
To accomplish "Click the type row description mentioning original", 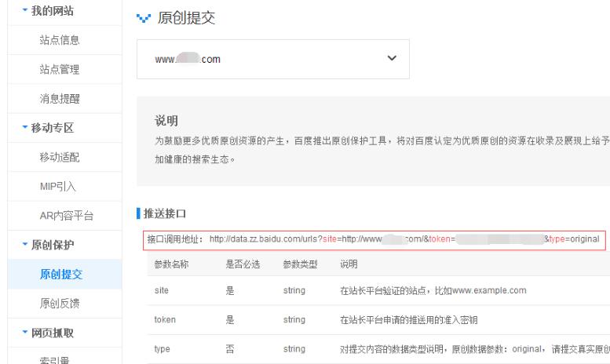I will (475, 349).
